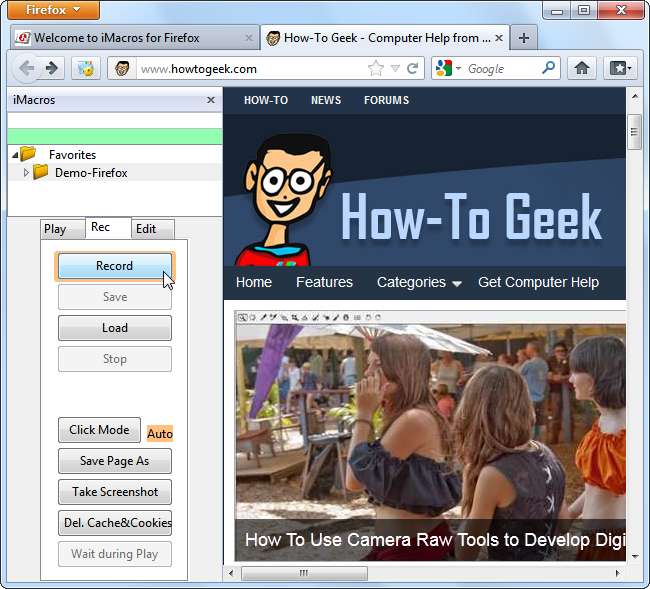Viewport: 650px width, 589px height.
Task: Click the iMacros toolbar icon
Action: 86,68
